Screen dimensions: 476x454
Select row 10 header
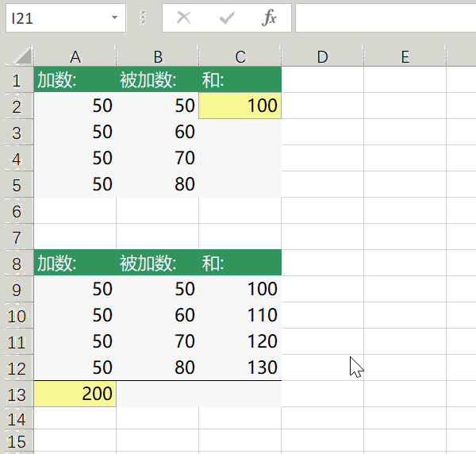[x=17, y=315]
